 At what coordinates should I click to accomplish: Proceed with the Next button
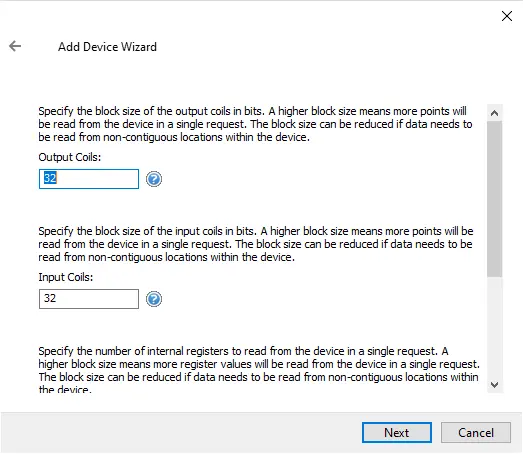[x=397, y=433]
